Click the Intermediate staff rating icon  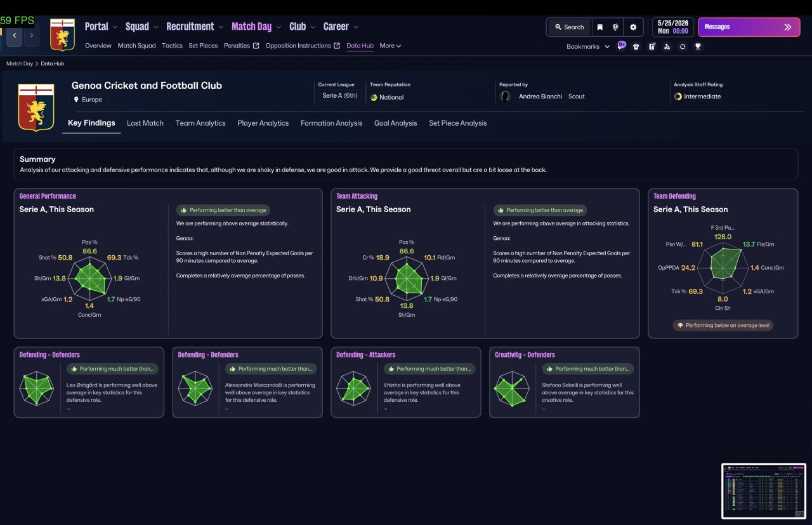click(x=678, y=96)
